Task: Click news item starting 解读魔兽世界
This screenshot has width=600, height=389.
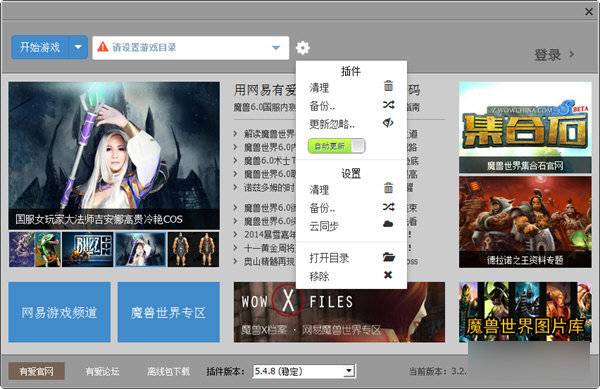Action: click(x=270, y=134)
